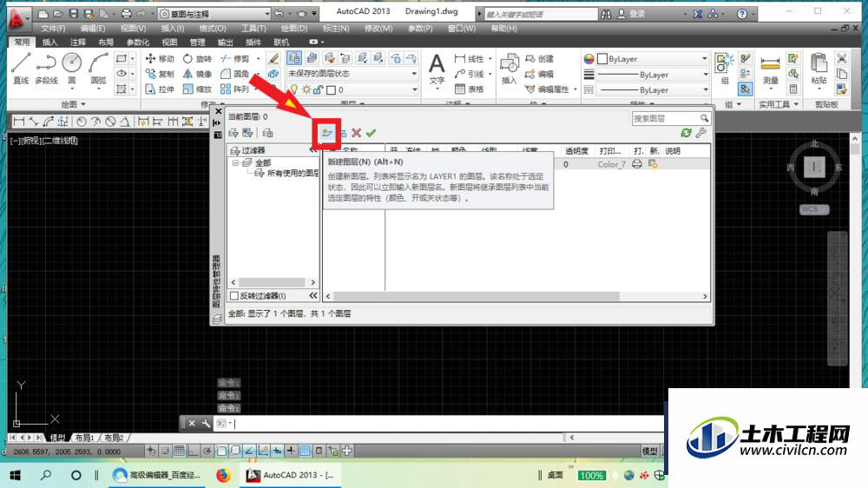868x488 pixels.
Task: Click the 表格 (Table) tool
Action: [469, 89]
